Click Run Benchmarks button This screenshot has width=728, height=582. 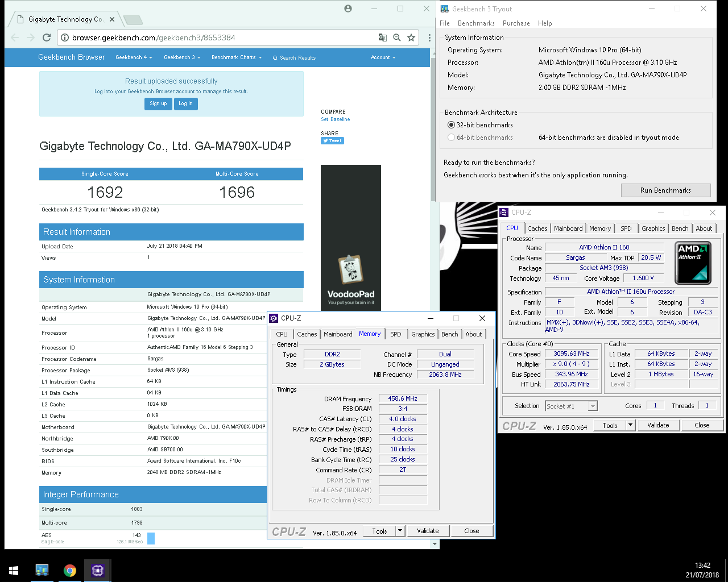point(665,190)
